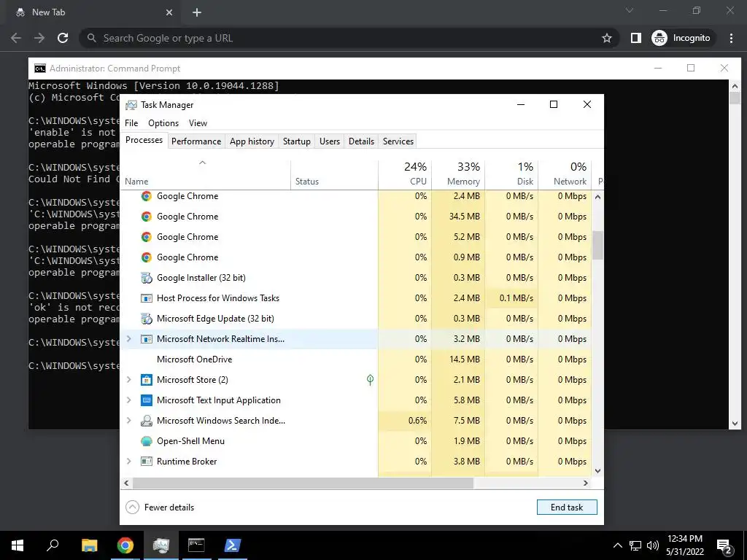Click the Command Prompt title bar icon
This screenshot has height=560, width=747.
pos(40,69)
